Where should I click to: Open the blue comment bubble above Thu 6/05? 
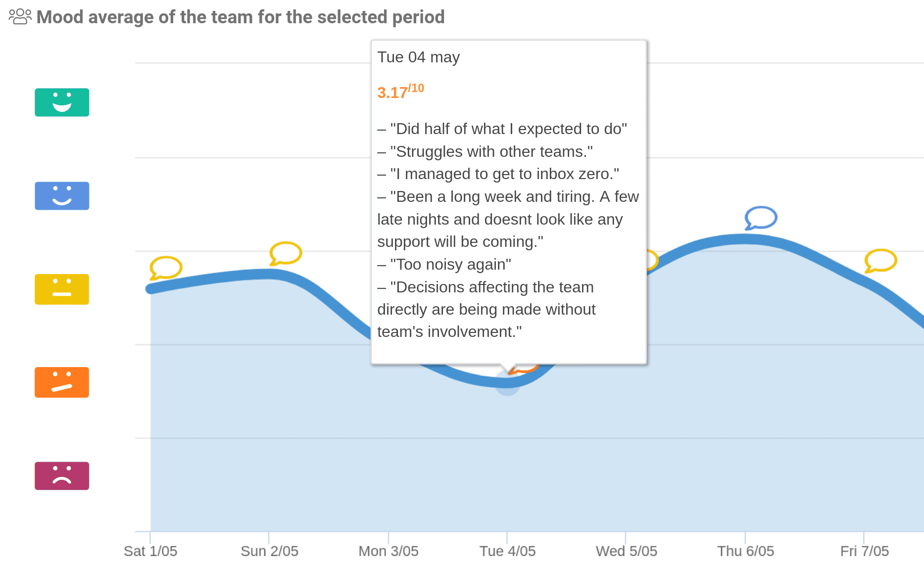[761, 218]
